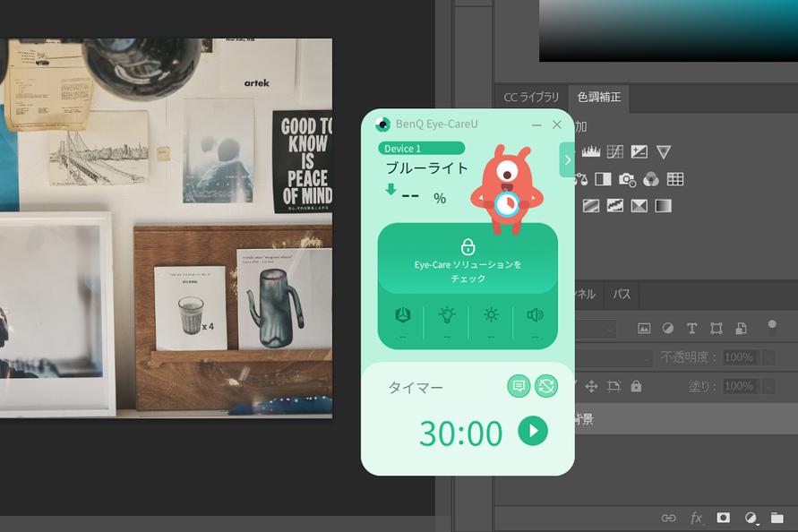798x532 pixels.
Task: Start the 30:00 timer with play button
Action: pos(533,431)
